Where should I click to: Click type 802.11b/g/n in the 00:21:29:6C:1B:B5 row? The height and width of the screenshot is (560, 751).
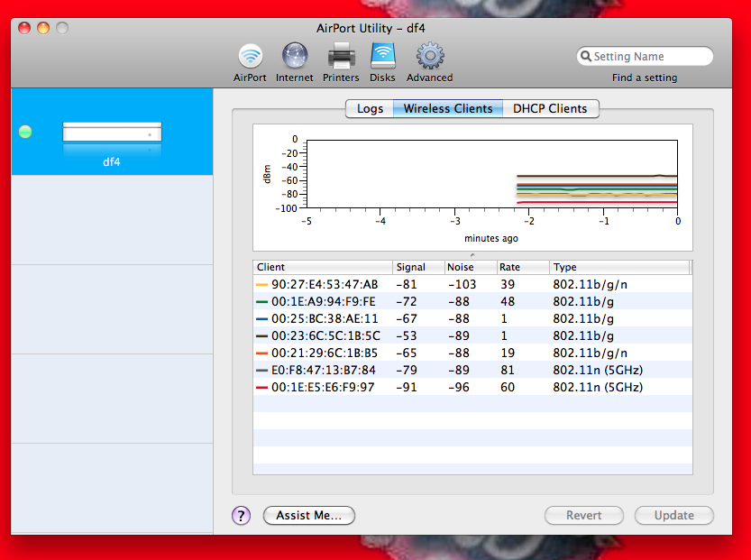coord(590,353)
